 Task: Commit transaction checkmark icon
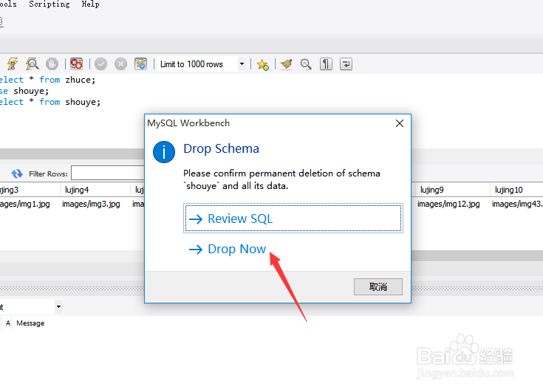100,64
